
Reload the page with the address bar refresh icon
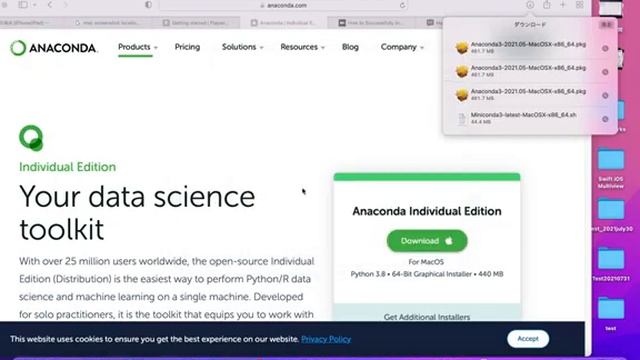(402, 5)
